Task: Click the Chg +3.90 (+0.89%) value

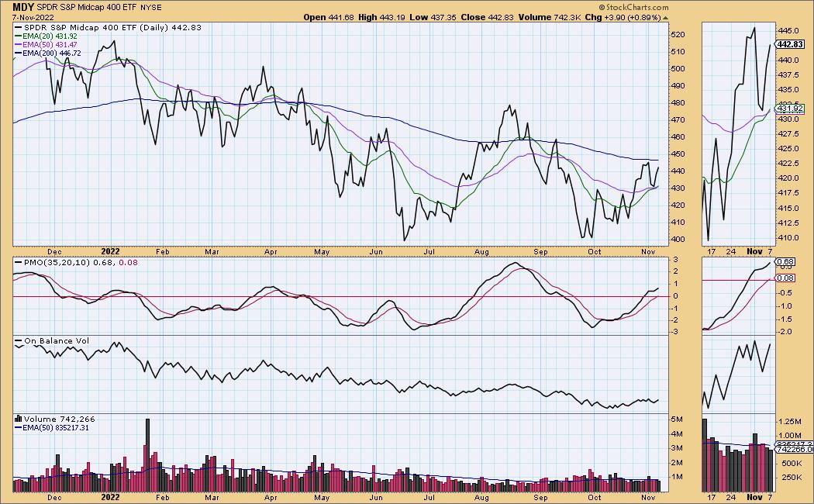Action: [623, 17]
